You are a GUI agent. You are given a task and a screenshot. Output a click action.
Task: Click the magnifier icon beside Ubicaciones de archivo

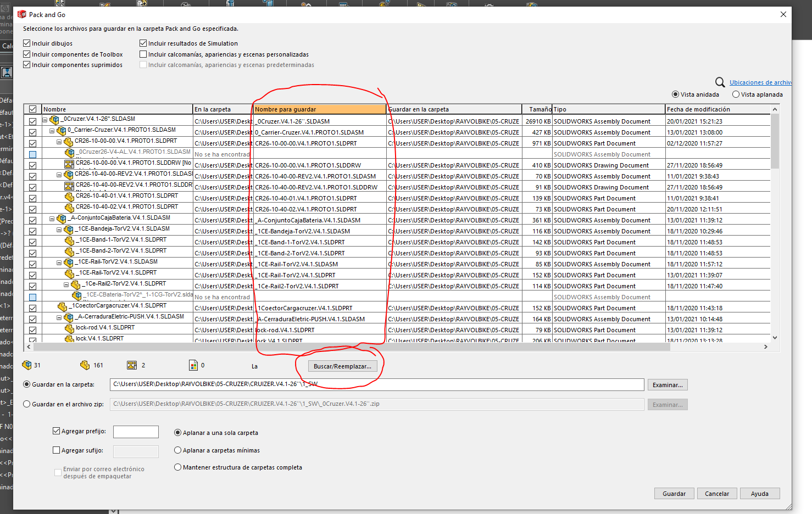(x=720, y=82)
